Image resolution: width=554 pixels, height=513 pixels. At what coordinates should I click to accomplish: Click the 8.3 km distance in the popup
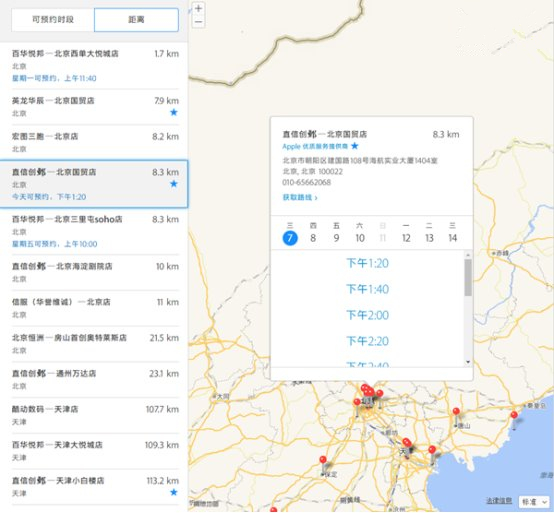click(x=446, y=135)
